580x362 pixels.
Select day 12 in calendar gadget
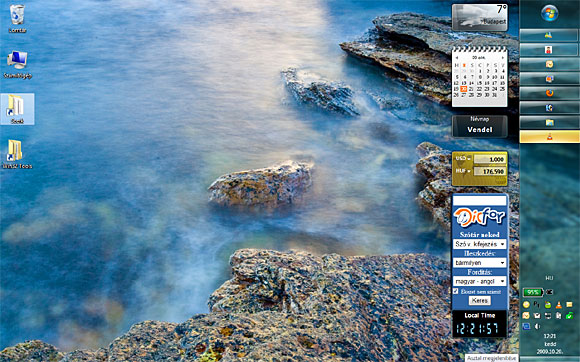(x=456, y=83)
